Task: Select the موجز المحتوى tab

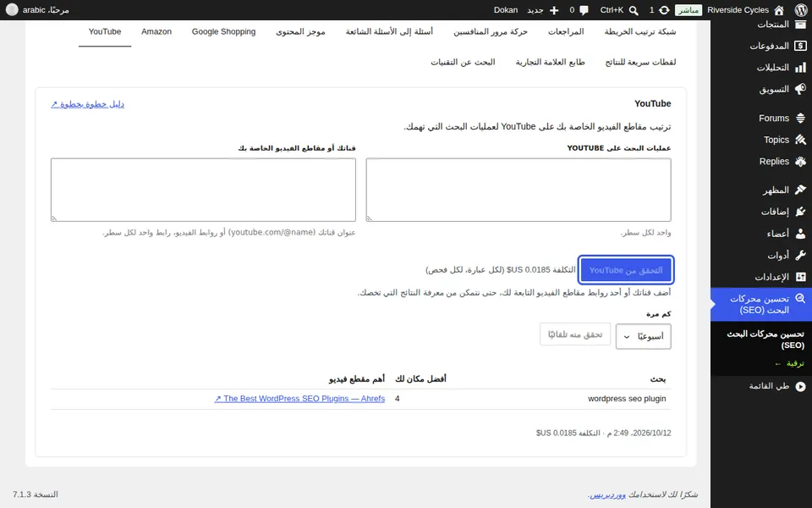Action: tap(300, 31)
